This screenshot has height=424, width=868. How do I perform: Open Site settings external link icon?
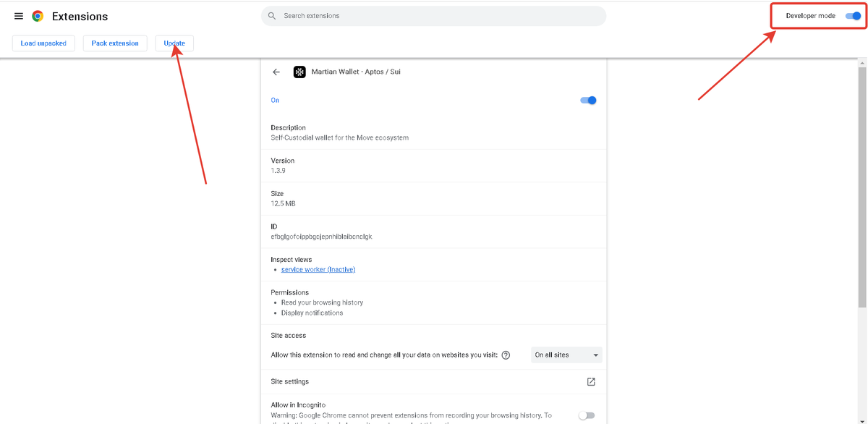pos(591,382)
